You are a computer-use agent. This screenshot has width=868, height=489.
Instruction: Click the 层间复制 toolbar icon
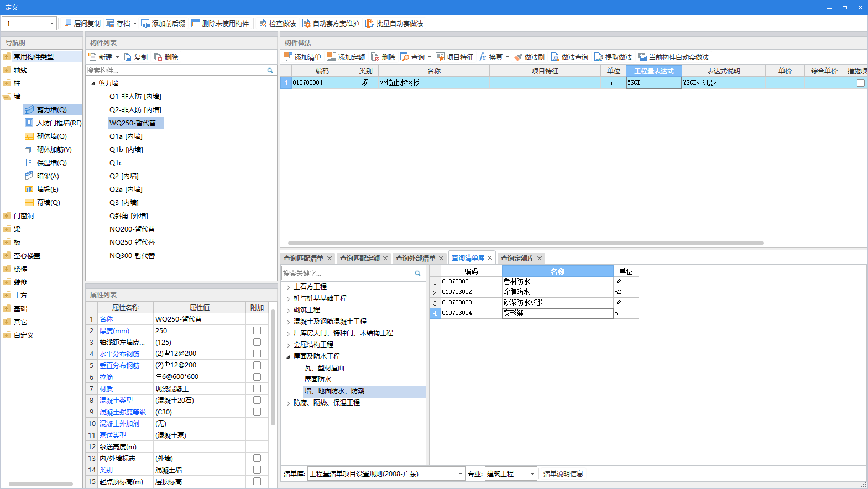point(67,23)
